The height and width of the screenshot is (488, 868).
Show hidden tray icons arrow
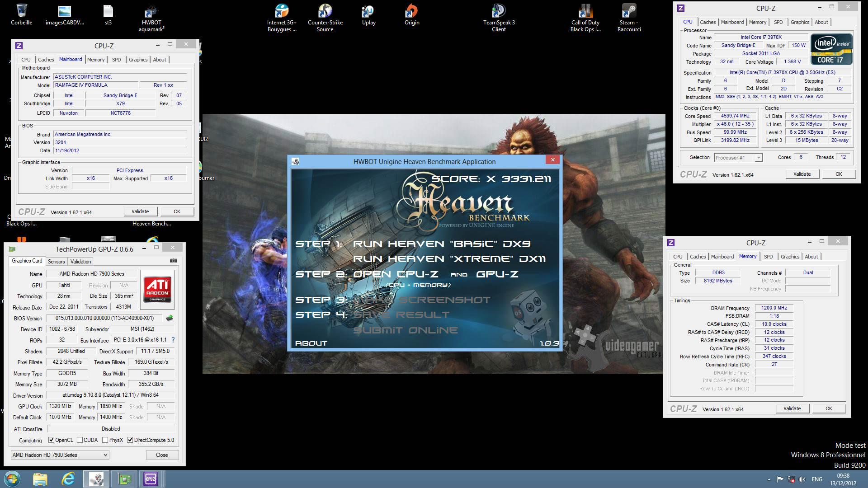pyautogui.click(x=769, y=479)
